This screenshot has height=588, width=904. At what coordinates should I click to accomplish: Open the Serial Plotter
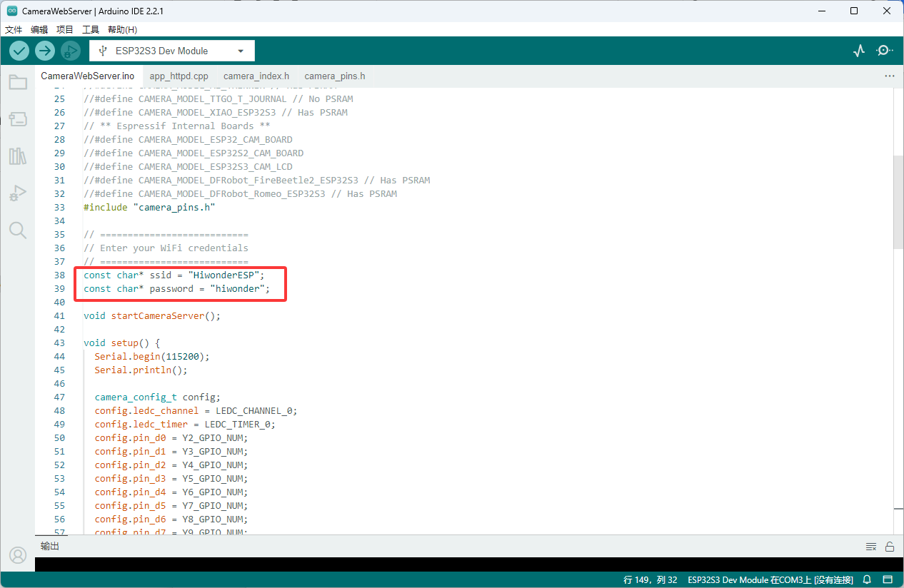859,51
